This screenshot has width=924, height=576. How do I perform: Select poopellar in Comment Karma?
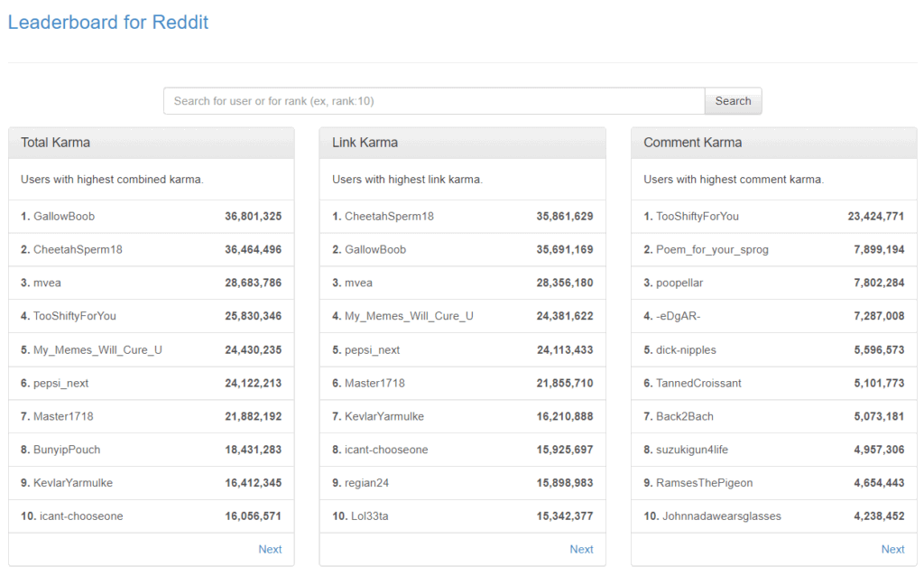[679, 283]
